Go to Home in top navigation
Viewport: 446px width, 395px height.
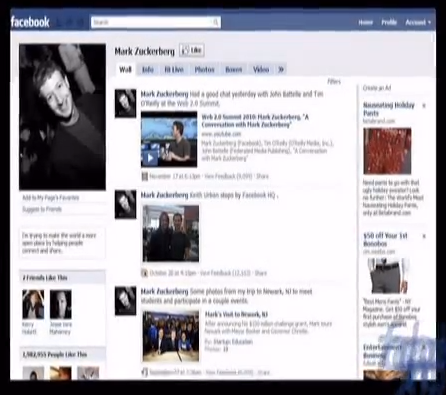(x=365, y=22)
